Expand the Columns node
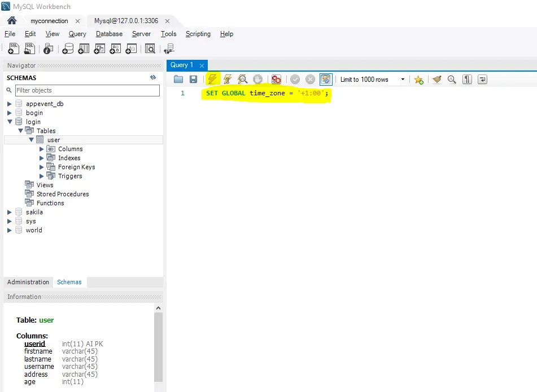The width and height of the screenshot is (537, 392). pos(41,149)
